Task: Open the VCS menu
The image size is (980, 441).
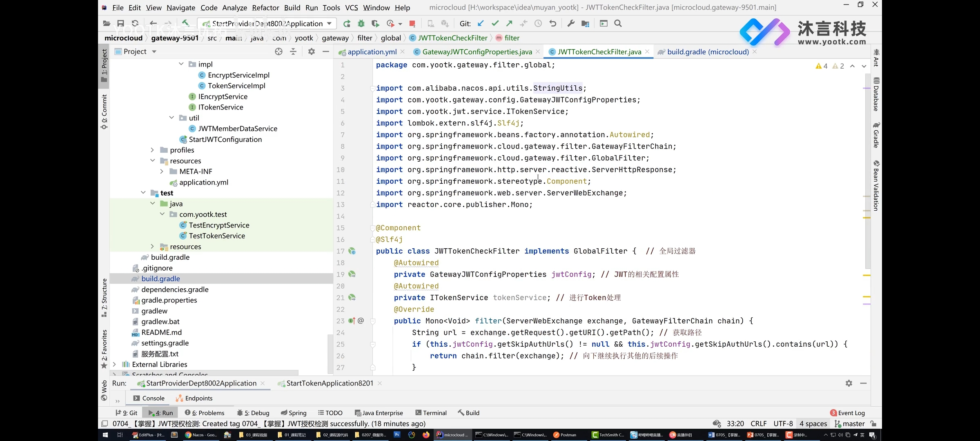Action: (x=352, y=7)
